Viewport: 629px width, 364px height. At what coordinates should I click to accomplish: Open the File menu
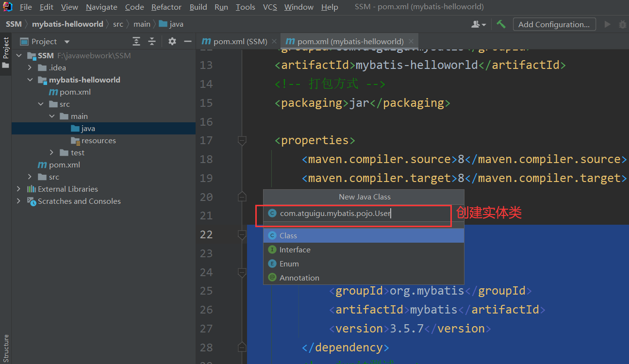pyautogui.click(x=26, y=7)
